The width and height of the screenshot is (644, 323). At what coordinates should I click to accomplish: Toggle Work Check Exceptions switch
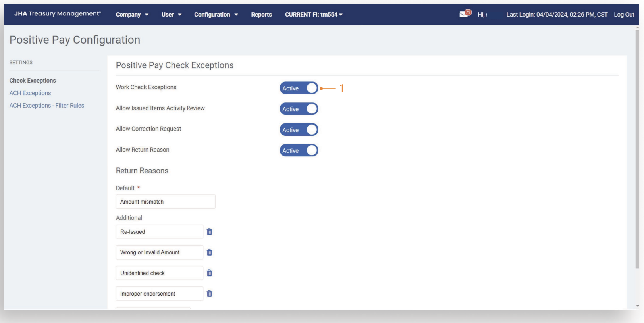click(299, 88)
